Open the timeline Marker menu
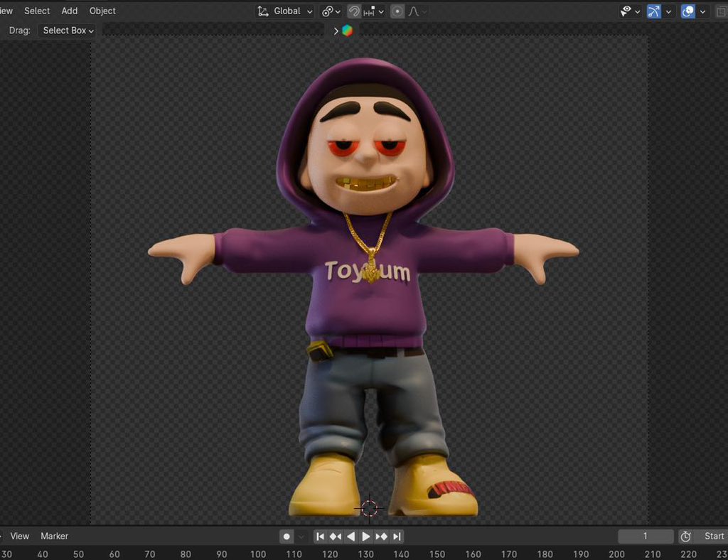 point(54,536)
